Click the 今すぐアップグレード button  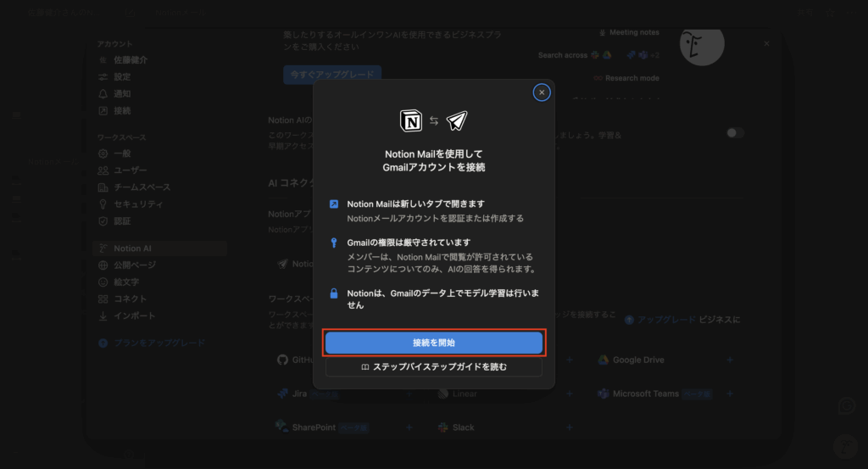(x=332, y=75)
